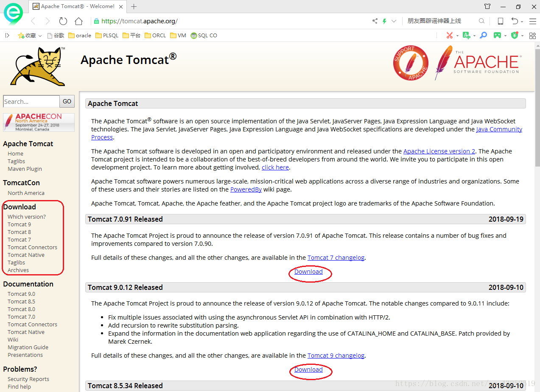540x392 pixels.
Task: Open the mobile device view icon
Action: tap(501, 21)
